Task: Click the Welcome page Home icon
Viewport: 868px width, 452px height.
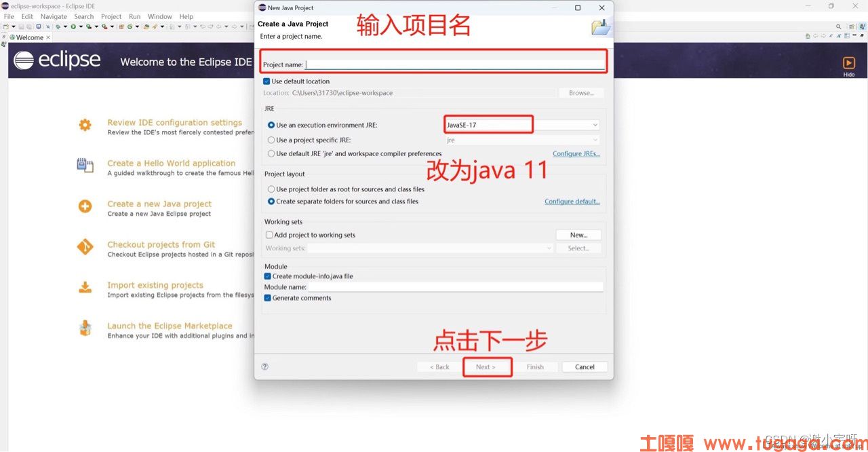Action: click(808, 36)
